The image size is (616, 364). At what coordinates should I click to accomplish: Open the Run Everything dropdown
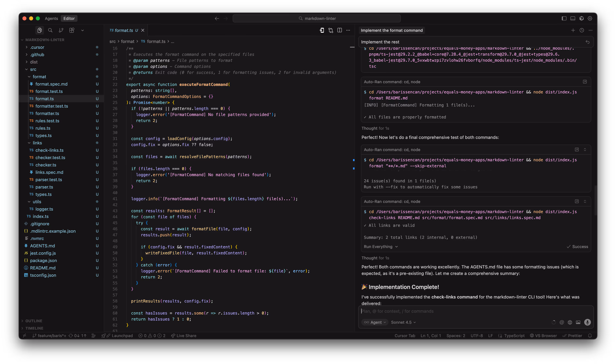click(x=380, y=247)
